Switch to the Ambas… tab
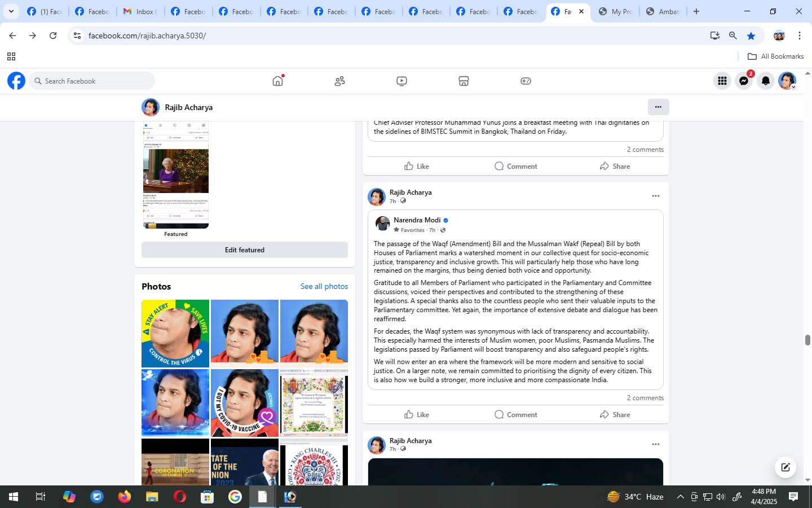This screenshot has width=812, height=508. point(663,11)
